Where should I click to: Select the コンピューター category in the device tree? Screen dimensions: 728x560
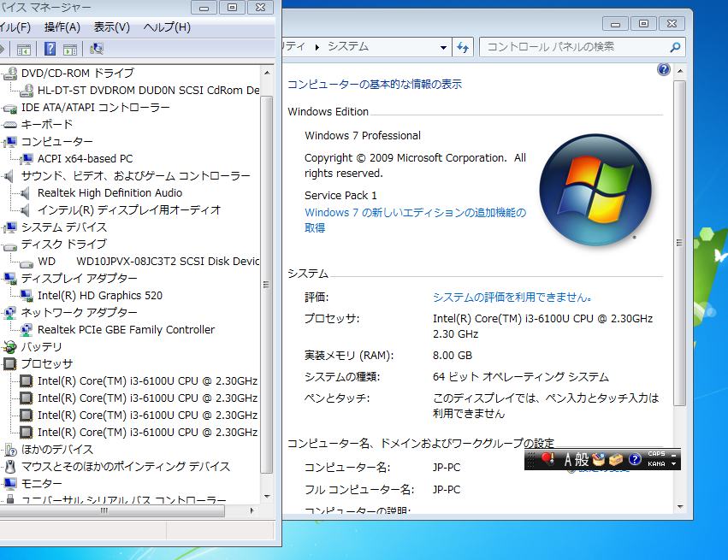[57, 142]
